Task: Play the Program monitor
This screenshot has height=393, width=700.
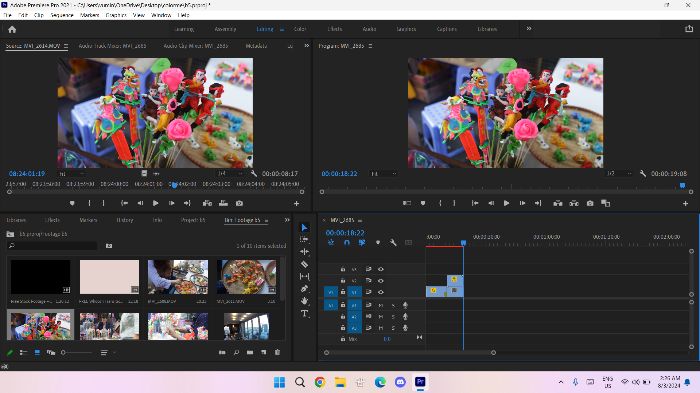Action: coord(506,203)
